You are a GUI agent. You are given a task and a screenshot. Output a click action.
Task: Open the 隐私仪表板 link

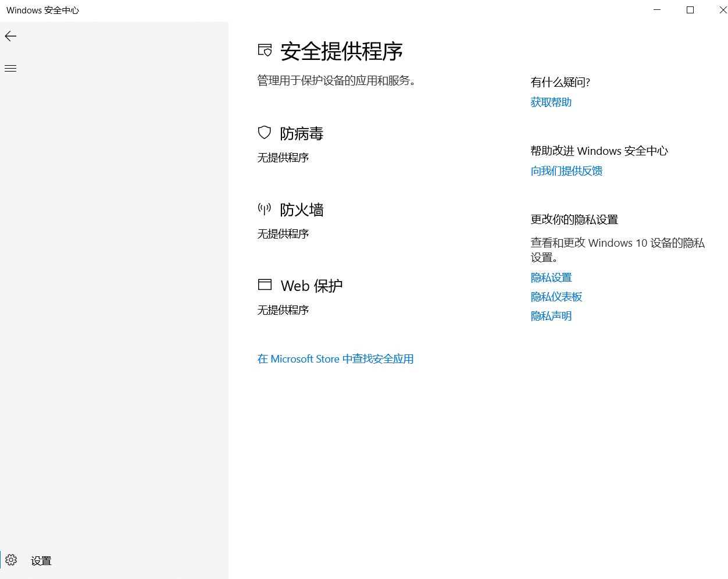coord(556,297)
